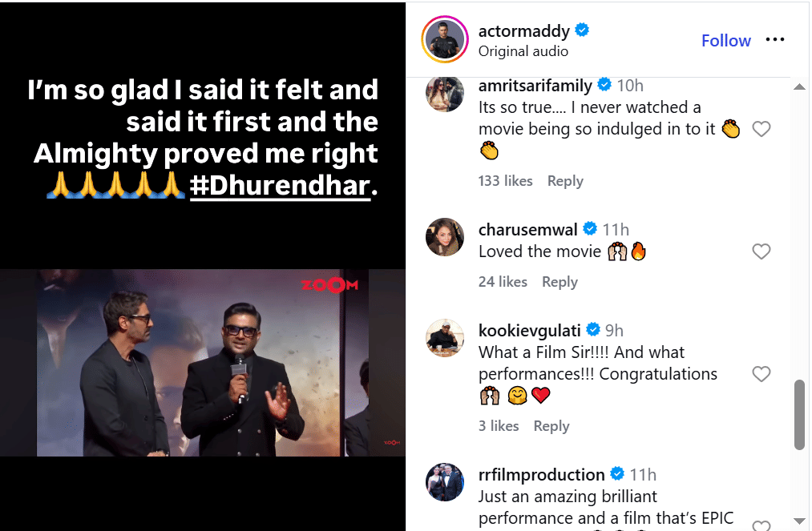Viewport: 812px width, 531px height.
Task: Like kookievgulati's comment with heart
Action: pos(762,374)
